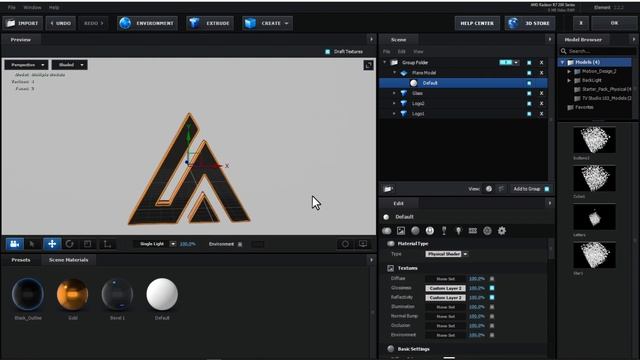The width and height of the screenshot is (640, 360).
Task: Activate the rotate tool in viewport toolbar
Action: click(x=69, y=244)
